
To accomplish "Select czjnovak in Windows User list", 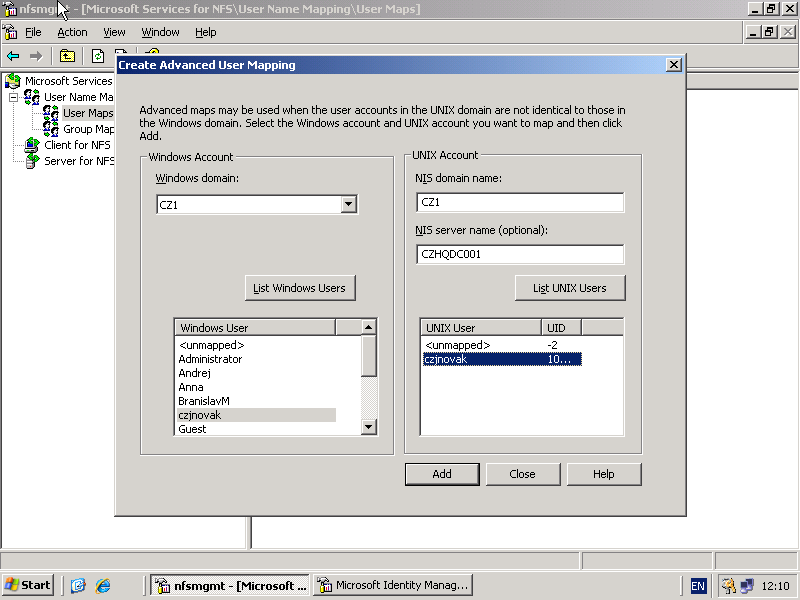I will (x=256, y=415).
